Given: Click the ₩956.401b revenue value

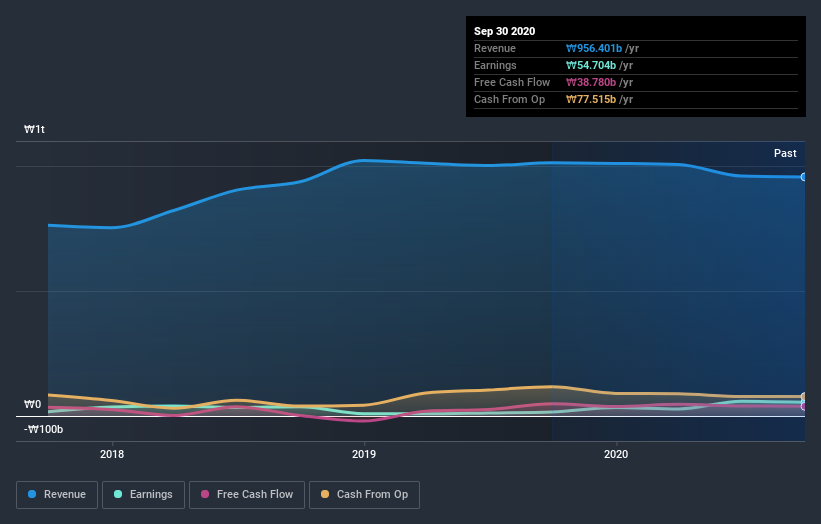Looking at the screenshot, I should tap(594, 48).
